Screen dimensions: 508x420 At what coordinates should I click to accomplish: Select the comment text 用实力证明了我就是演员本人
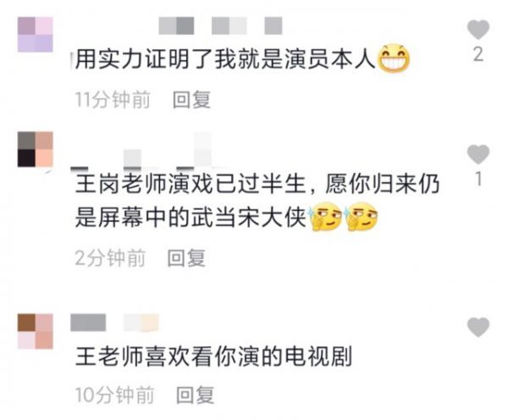[x=225, y=59]
